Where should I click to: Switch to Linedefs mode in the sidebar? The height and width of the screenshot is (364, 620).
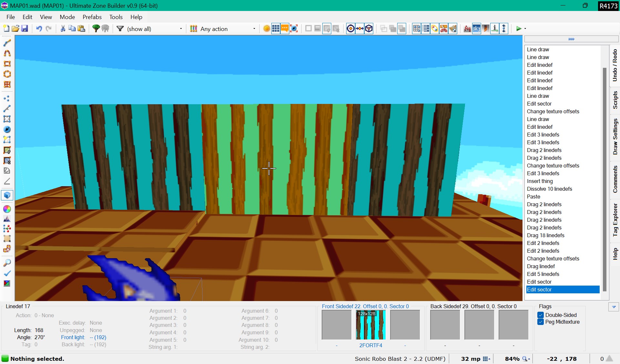pos(7,109)
